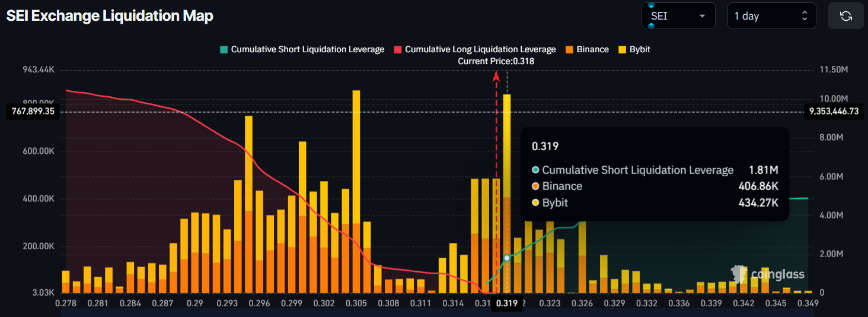The image size is (868, 317).
Task: Toggle the Cumulative Short Liquidation Leverage legend series
Action: (x=302, y=49)
